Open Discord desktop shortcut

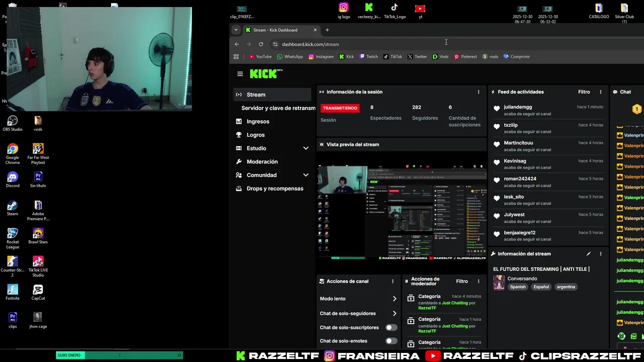pyautogui.click(x=13, y=180)
